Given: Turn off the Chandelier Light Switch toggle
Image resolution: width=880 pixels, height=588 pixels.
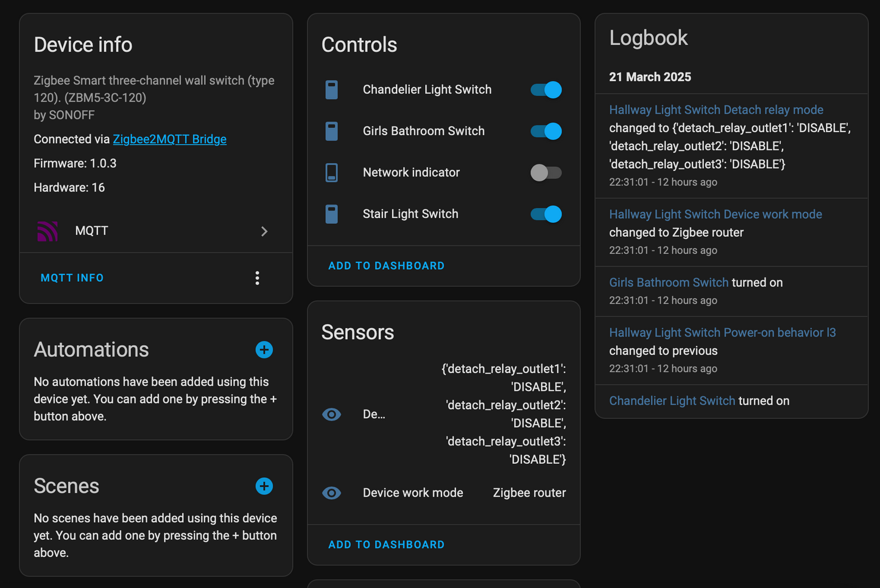Looking at the screenshot, I should (x=546, y=90).
